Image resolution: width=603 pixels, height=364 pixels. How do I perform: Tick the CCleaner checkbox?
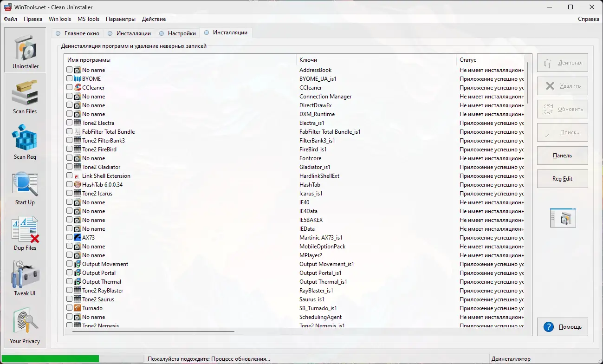pyautogui.click(x=70, y=88)
